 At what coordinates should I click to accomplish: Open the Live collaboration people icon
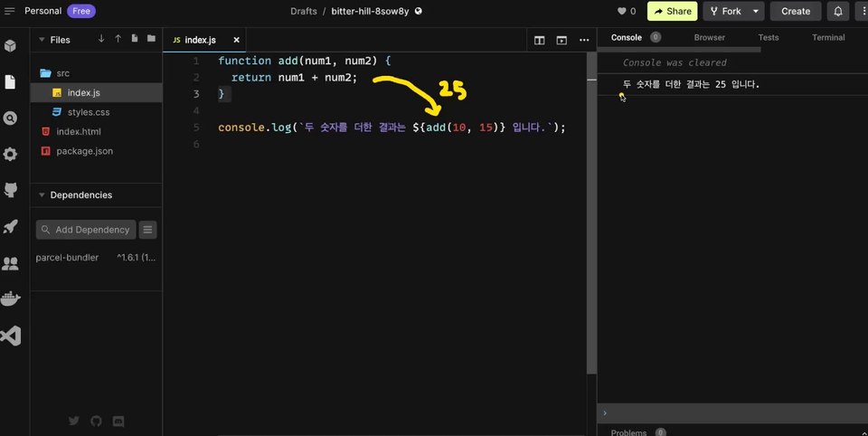click(x=11, y=263)
